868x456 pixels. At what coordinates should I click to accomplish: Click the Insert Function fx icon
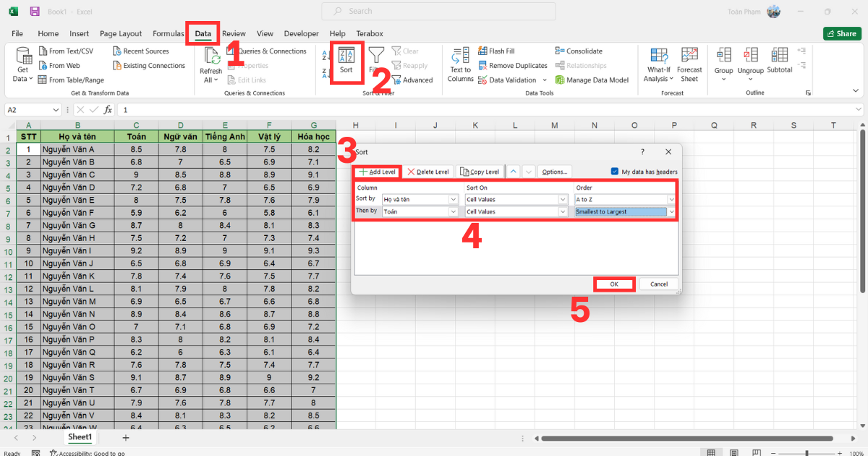coord(108,110)
